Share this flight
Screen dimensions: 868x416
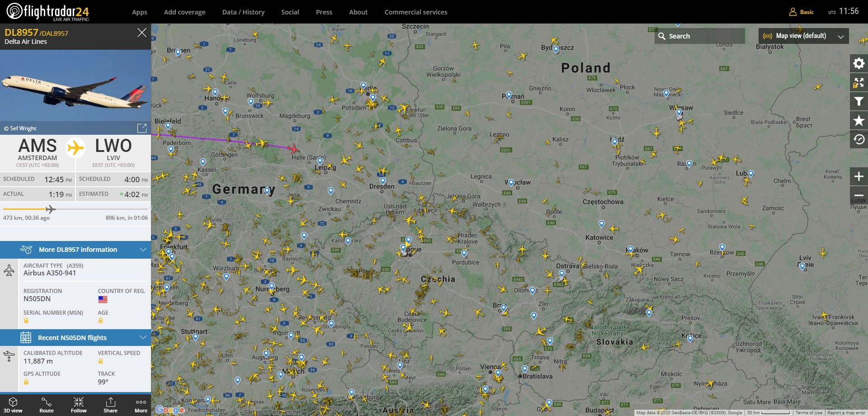(x=110, y=405)
